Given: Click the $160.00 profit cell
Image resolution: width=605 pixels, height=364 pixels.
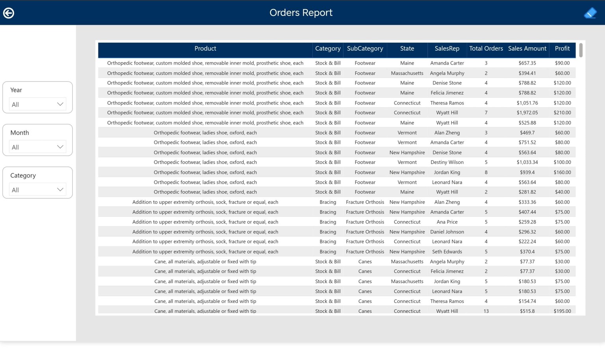Looking at the screenshot, I should point(562,172).
